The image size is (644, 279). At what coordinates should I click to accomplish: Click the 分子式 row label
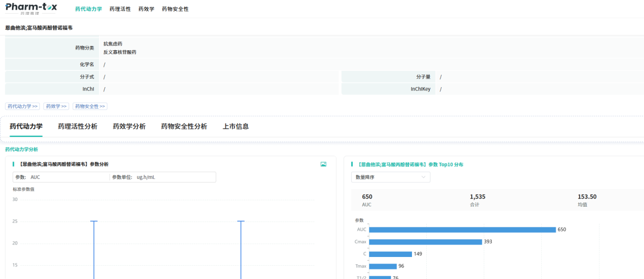tap(87, 77)
